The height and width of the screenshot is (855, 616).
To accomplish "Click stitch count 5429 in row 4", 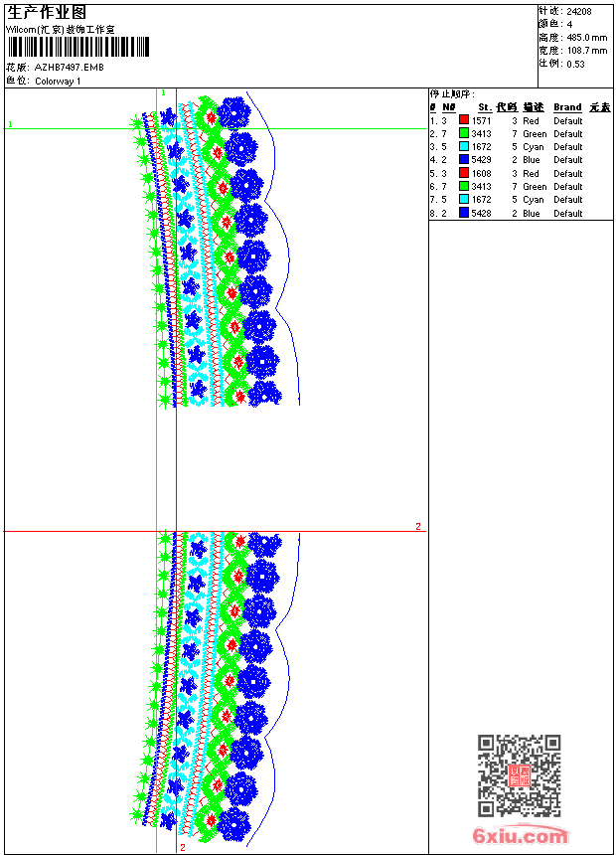I will 481,160.
